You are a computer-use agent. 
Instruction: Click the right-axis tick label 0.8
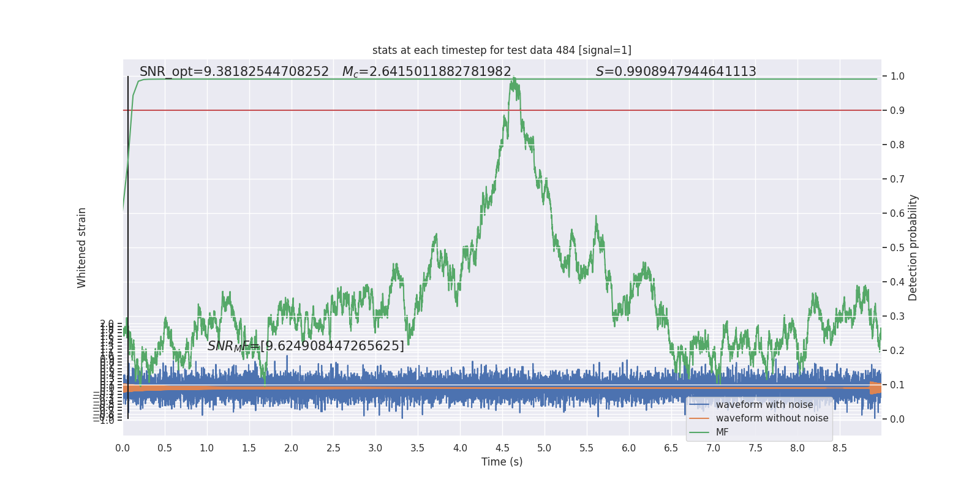pyautogui.click(x=897, y=145)
